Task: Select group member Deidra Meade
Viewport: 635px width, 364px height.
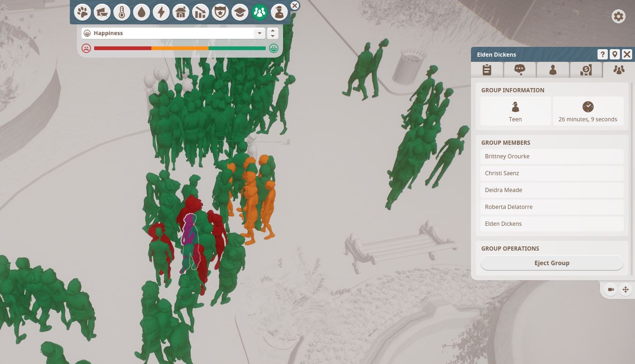Action: tap(552, 190)
